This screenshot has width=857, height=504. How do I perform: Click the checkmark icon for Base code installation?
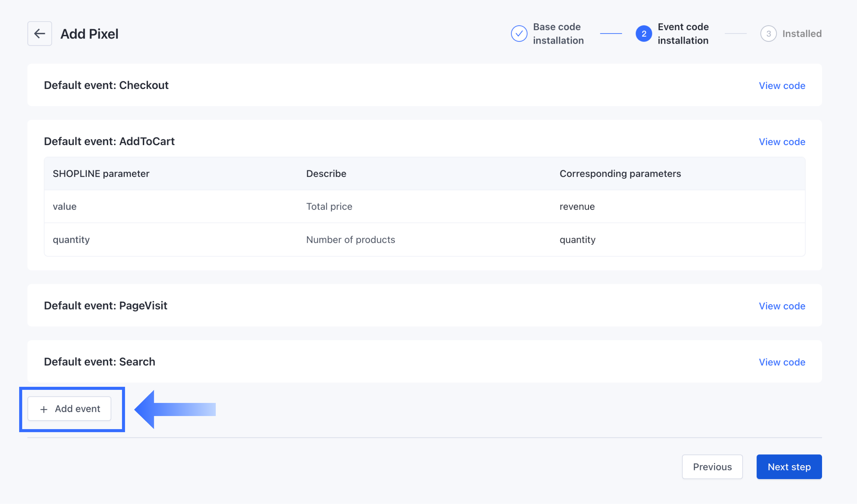click(519, 34)
